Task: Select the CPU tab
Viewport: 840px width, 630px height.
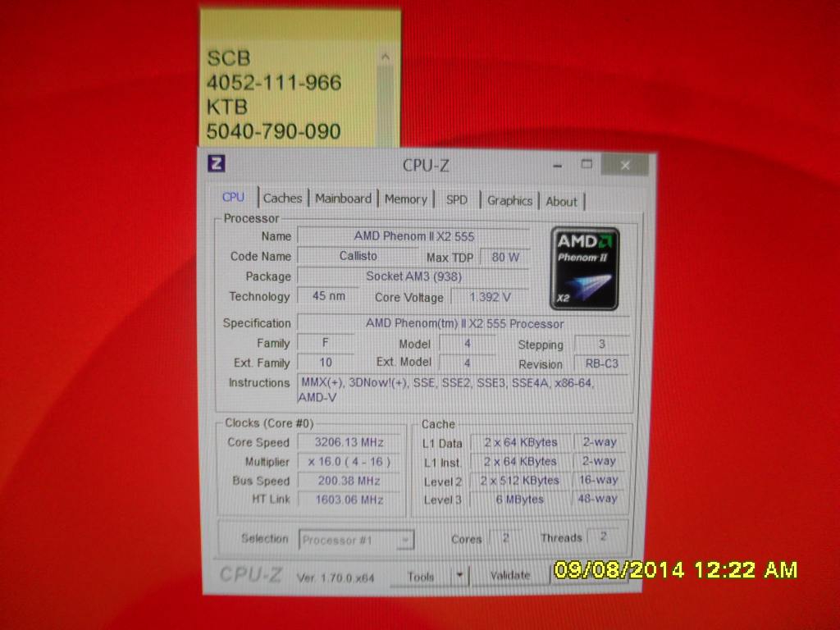Action: point(234,197)
